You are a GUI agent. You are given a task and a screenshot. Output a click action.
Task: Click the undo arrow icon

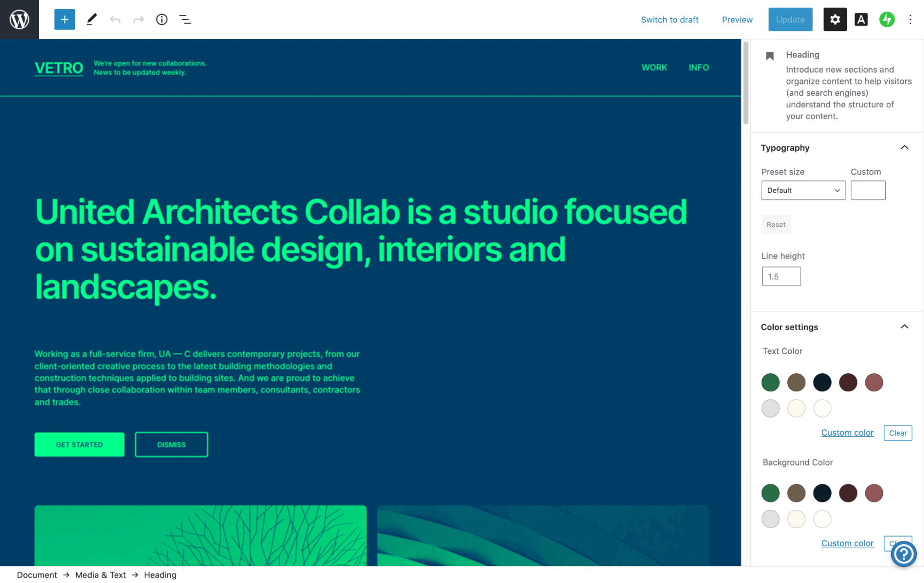pyautogui.click(x=115, y=19)
